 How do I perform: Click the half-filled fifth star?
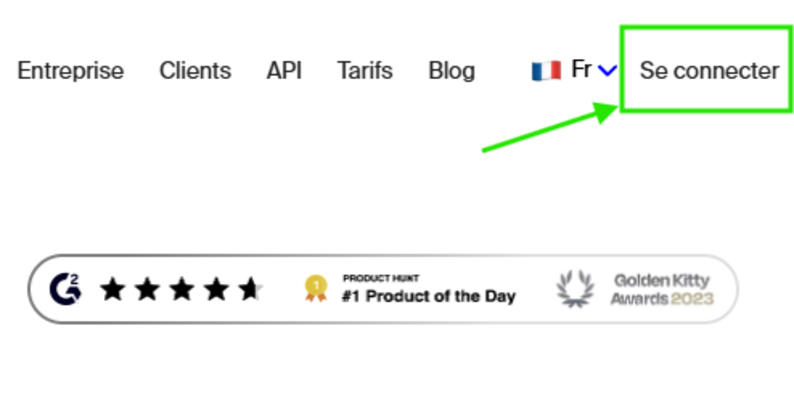(249, 290)
